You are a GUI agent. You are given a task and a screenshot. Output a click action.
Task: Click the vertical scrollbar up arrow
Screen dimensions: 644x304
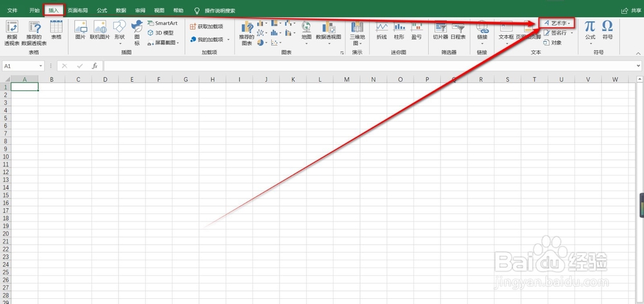640,79
